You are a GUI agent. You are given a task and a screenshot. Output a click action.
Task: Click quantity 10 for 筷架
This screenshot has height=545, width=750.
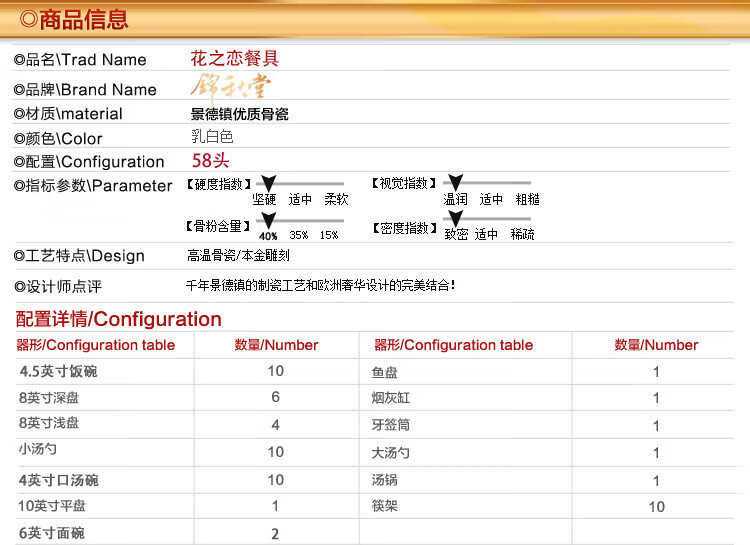(656, 507)
